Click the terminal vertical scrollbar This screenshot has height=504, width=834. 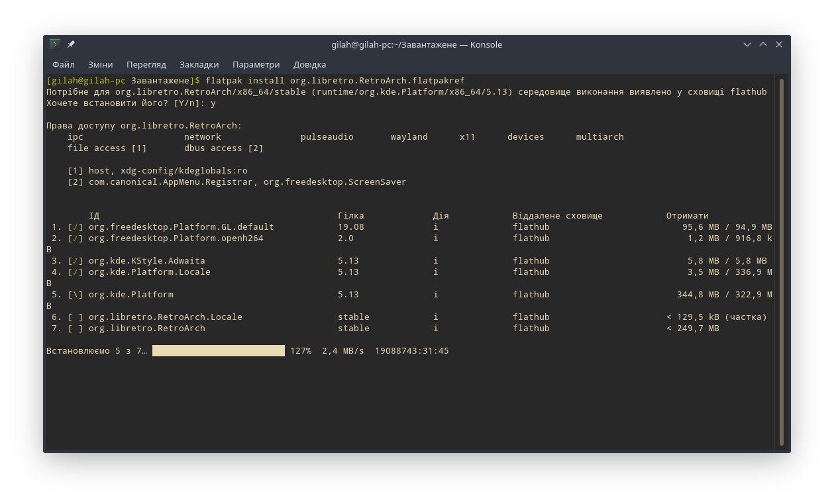782,262
